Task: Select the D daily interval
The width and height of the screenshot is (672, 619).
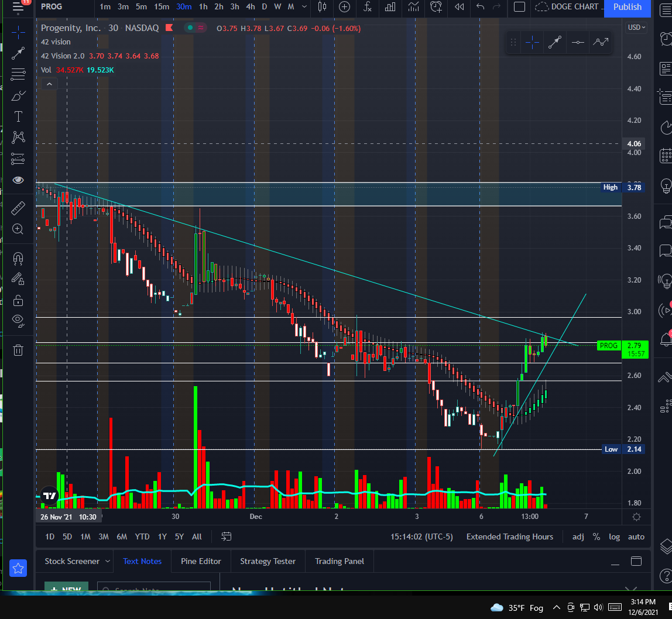Action: (265, 7)
